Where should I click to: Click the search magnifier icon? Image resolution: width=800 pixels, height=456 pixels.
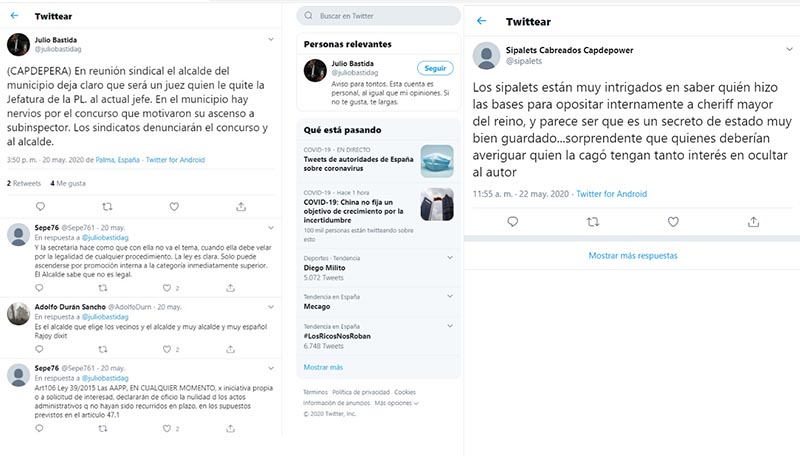pyautogui.click(x=308, y=16)
